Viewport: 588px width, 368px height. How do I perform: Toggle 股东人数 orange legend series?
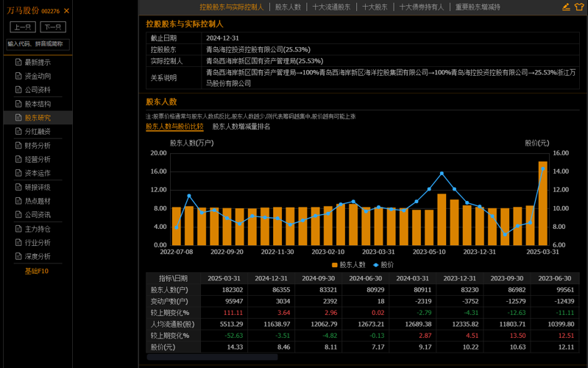point(348,265)
